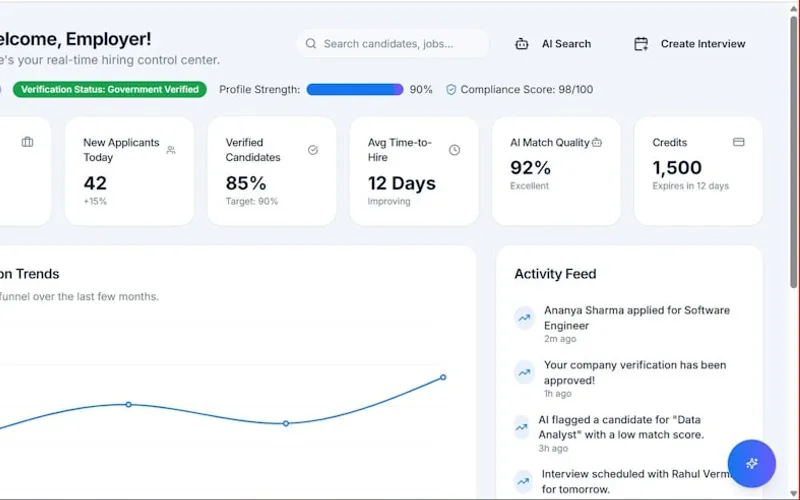Click the robot icon on AI Match Quality
Image resolution: width=800 pixels, height=500 pixels.
(x=597, y=142)
